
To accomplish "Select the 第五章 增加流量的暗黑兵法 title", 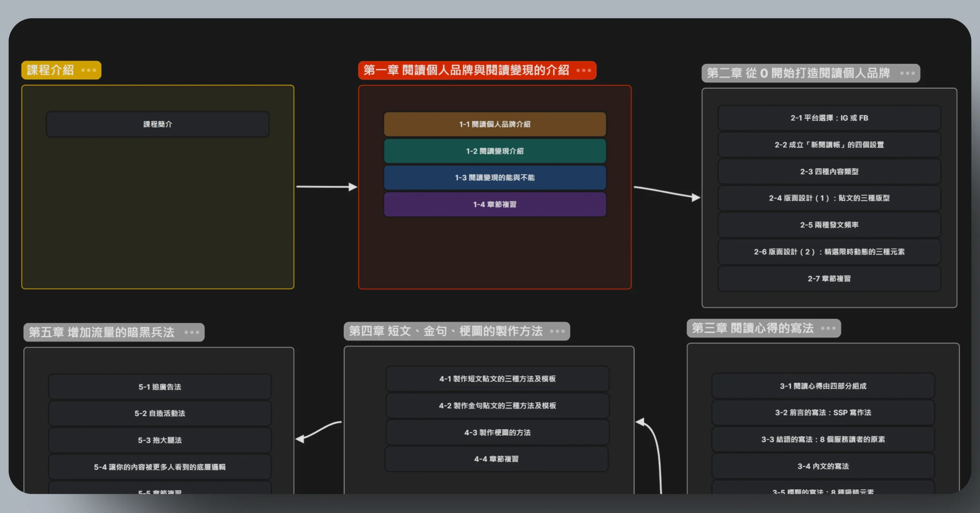I will pos(101,332).
